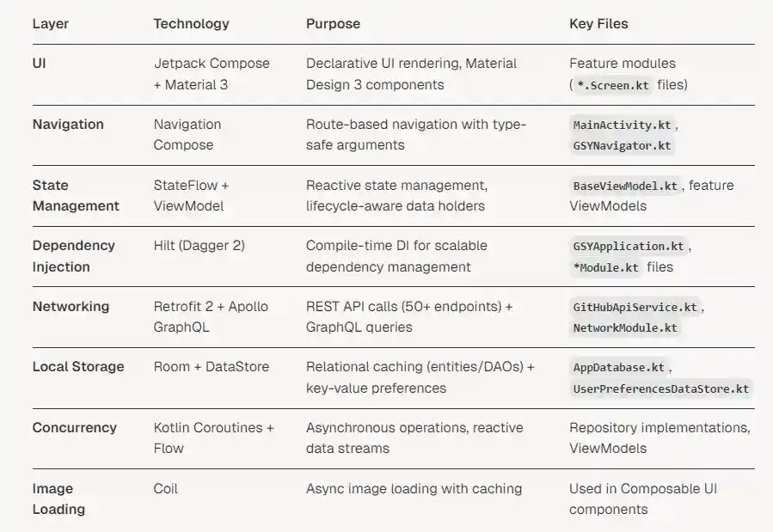
Task: Open the BaseViewModel.kt file reference
Action: pos(626,186)
